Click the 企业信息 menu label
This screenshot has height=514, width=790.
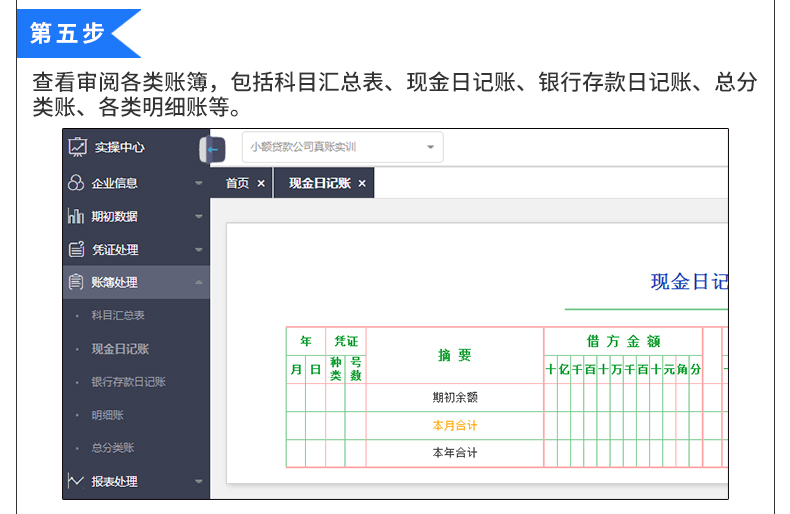click(114, 183)
